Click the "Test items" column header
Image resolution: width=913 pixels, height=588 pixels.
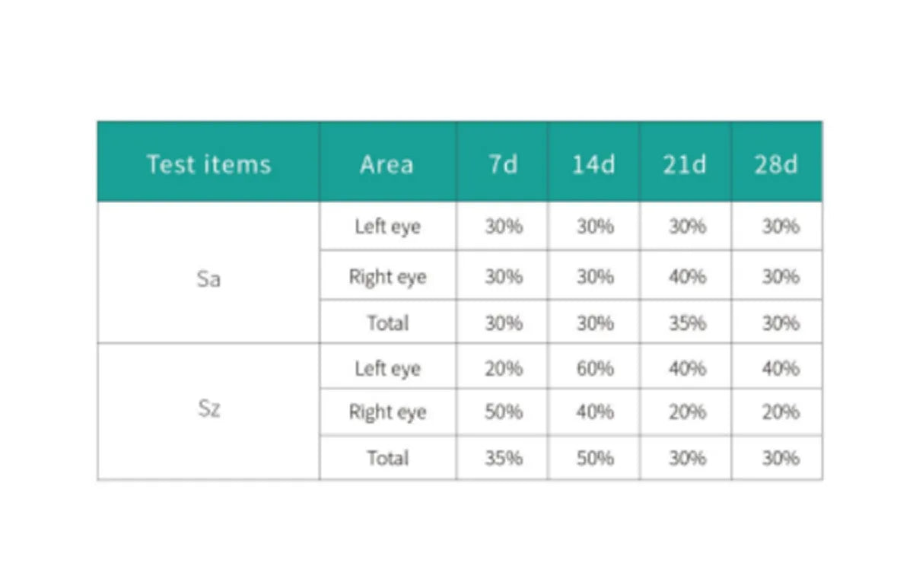tap(208, 164)
